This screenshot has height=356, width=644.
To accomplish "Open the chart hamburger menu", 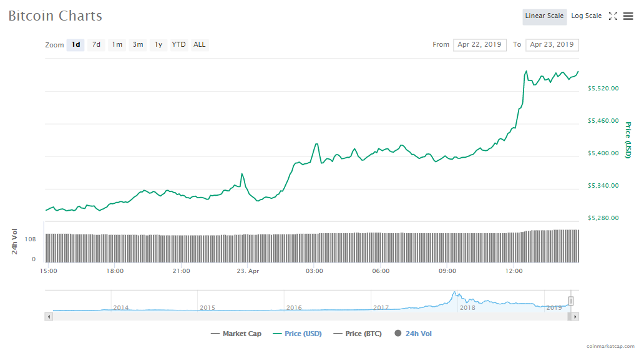I will (628, 16).
